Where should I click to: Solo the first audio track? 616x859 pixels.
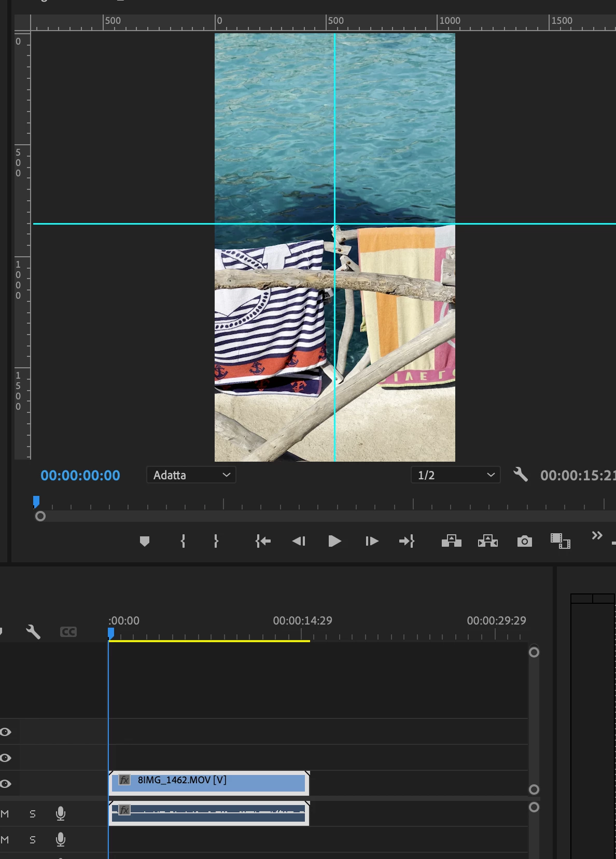(33, 814)
